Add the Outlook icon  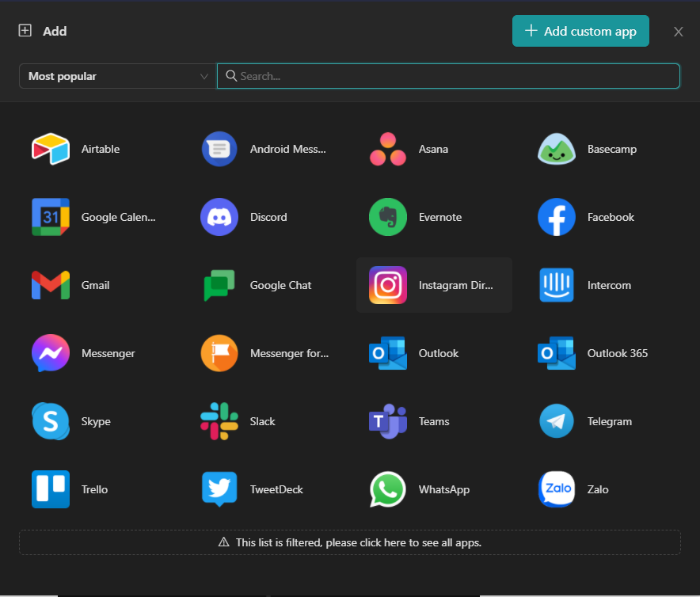387,353
